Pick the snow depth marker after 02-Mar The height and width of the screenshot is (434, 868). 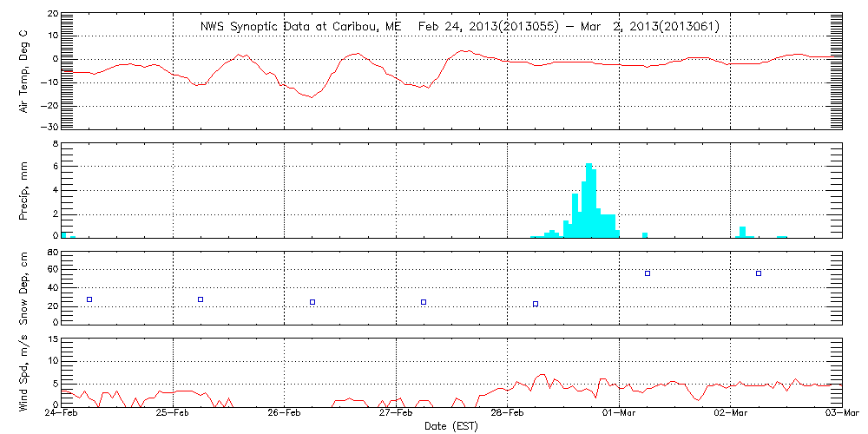click(x=759, y=273)
